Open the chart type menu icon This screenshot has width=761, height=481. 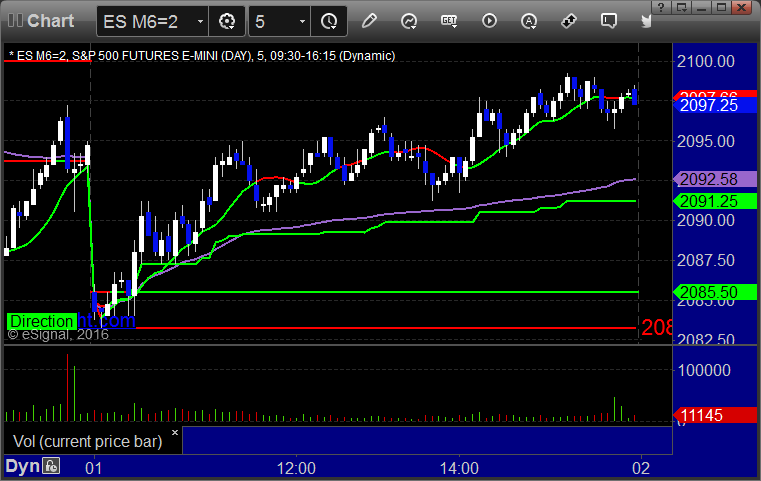pos(409,21)
